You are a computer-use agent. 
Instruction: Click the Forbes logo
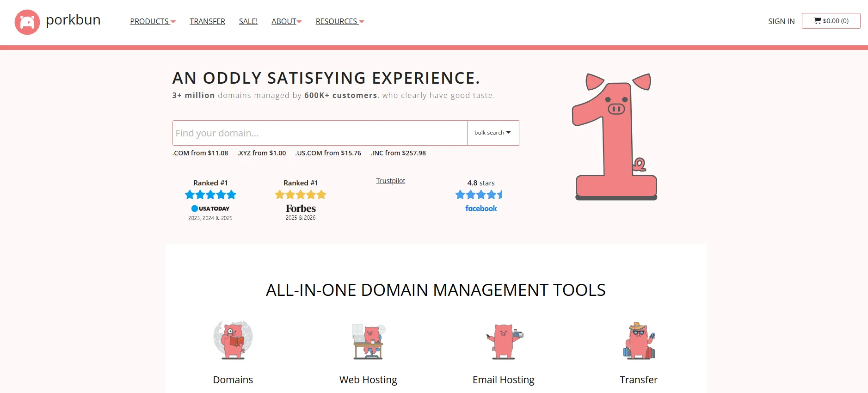coord(301,209)
